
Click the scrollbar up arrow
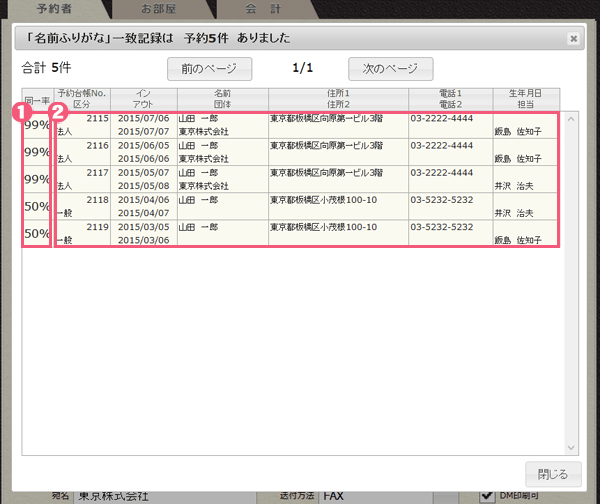[571, 118]
